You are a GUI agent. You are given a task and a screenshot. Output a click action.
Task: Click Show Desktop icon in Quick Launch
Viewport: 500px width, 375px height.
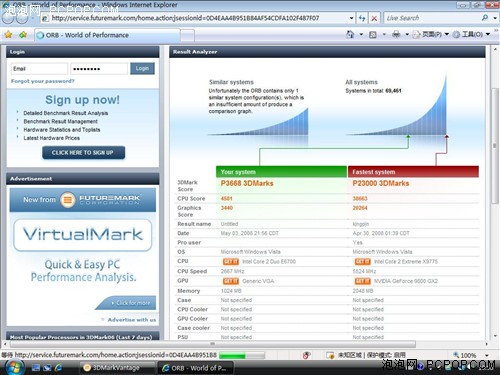pos(36,367)
